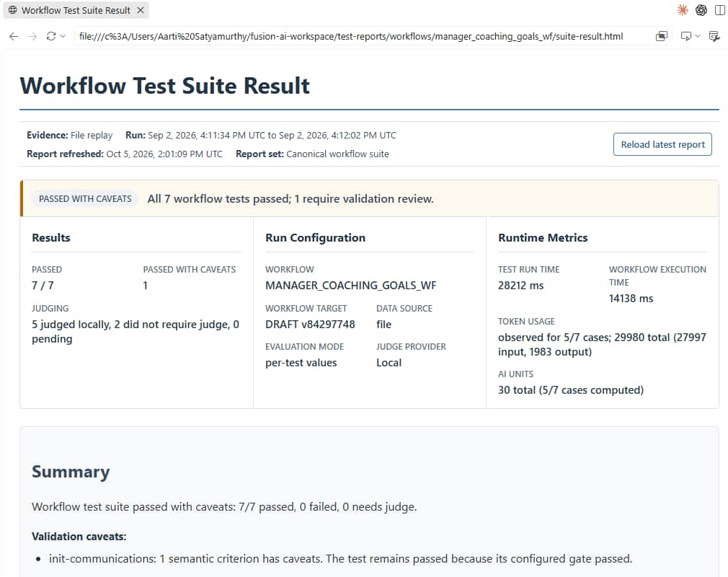Go back using the back arrow

click(x=14, y=36)
